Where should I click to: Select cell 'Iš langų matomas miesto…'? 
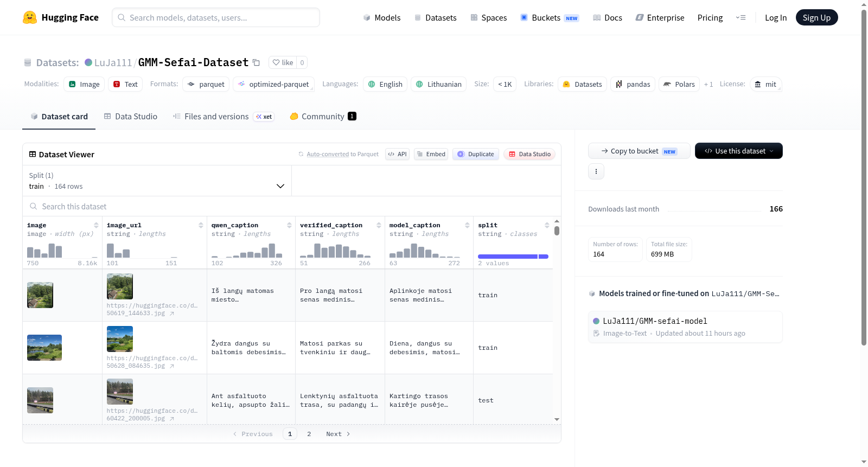(x=251, y=295)
